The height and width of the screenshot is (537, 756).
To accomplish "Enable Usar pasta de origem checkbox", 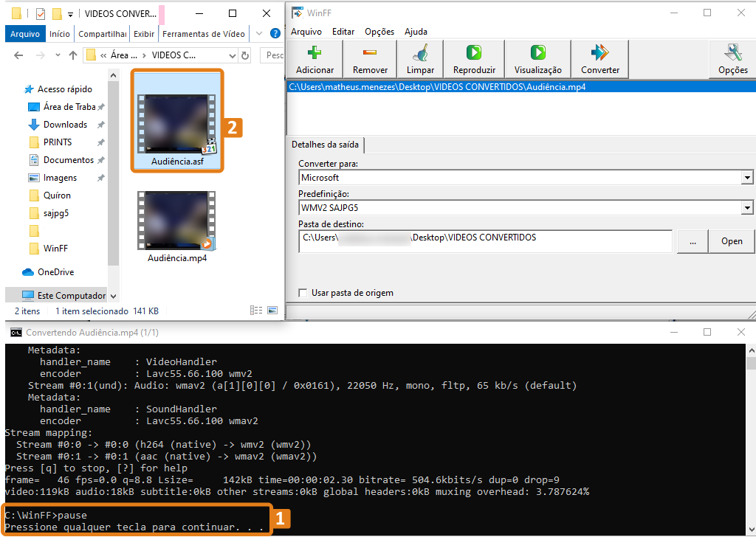I will [x=303, y=293].
